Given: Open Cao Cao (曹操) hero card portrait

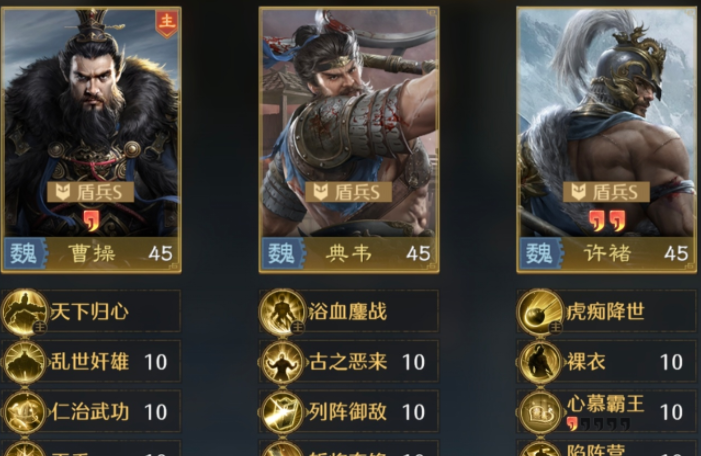Looking at the screenshot, I should (x=92, y=139).
